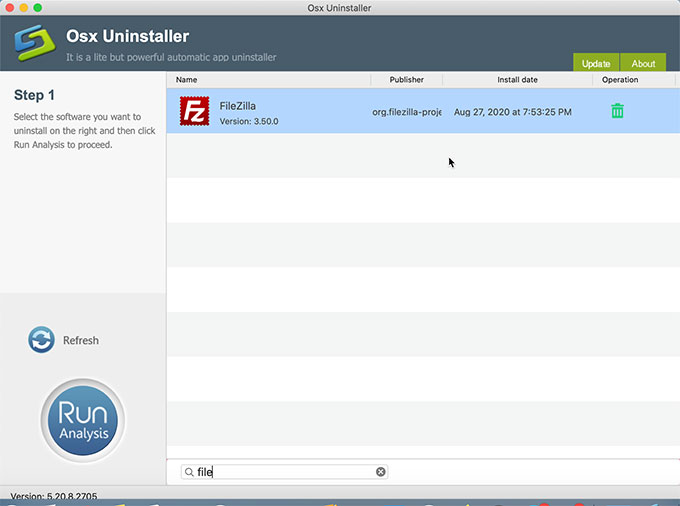Clear the search field with the X icon
Image resolution: width=680 pixels, height=506 pixels.
click(380, 472)
